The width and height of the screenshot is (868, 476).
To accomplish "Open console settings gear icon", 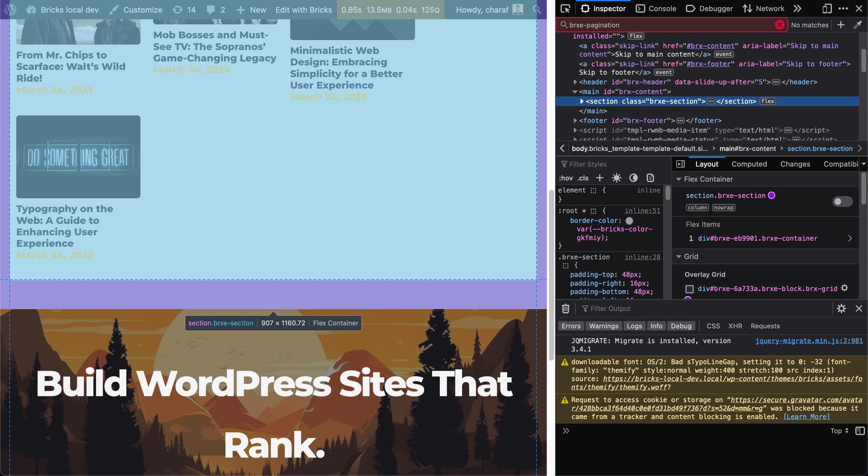I will click(841, 309).
